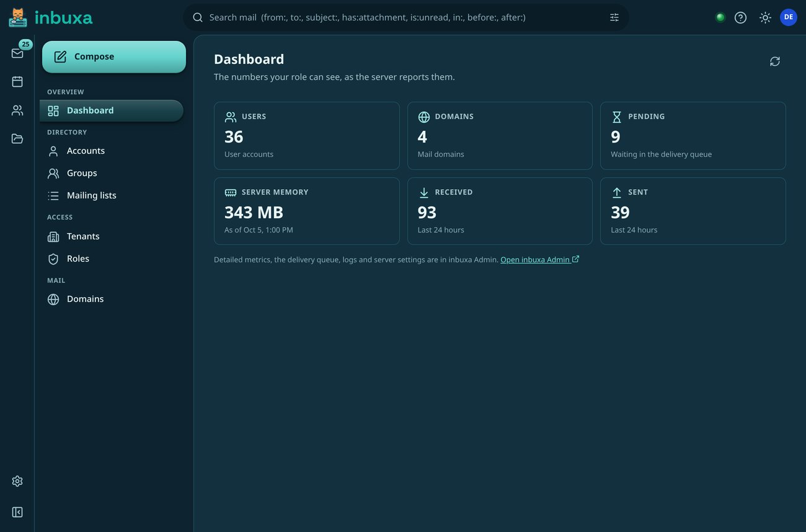Image resolution: width=806 pixels, height=532 pixels.
Task: Open the DE user avatar menu
Action: 789,17
